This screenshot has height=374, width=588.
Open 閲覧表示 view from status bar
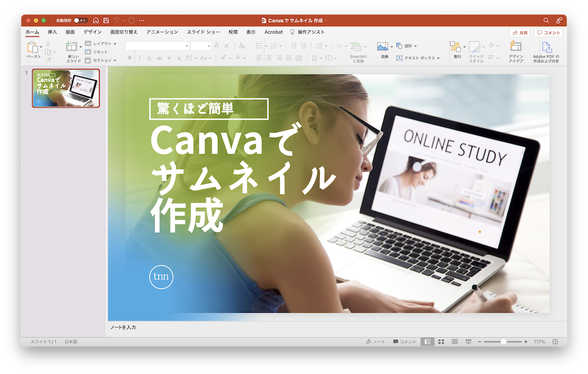coord(455,342)
